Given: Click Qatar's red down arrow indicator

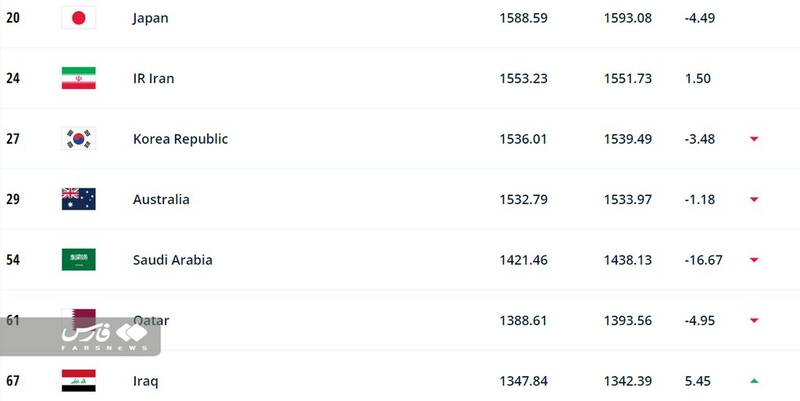Looking at the screenshot, I should [x=754, y=321].
